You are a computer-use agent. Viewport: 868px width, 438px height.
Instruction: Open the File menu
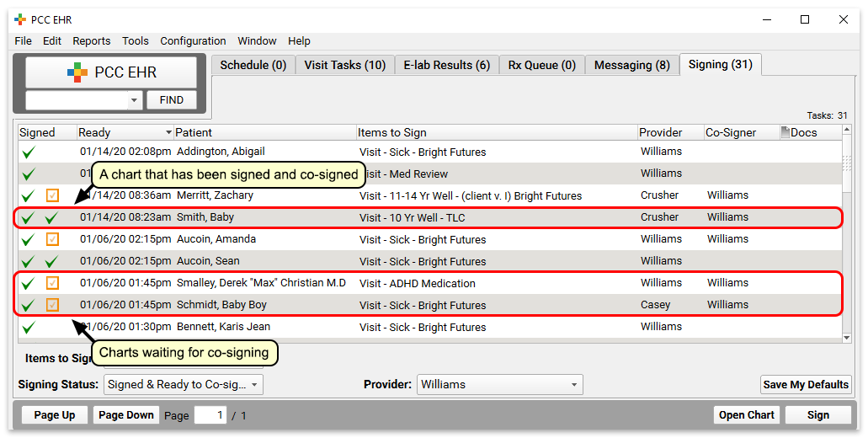pyautogui.click(x=24, y=41)
